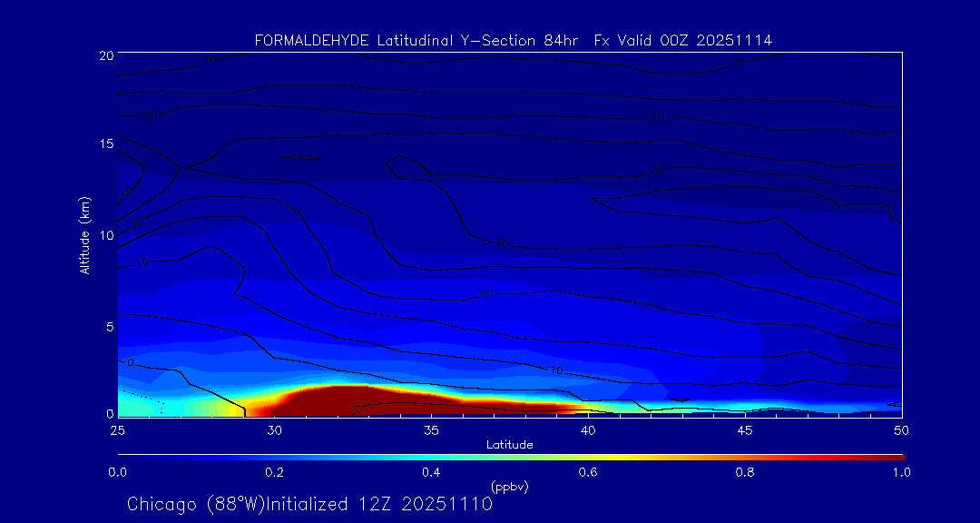
Task: Click the altitude axis tick label 20
Action: coord(105,54)
